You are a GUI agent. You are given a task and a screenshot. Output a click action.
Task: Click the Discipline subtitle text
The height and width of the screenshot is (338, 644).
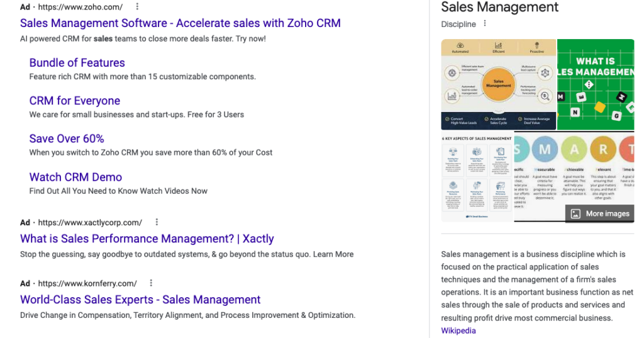(458, 25)
